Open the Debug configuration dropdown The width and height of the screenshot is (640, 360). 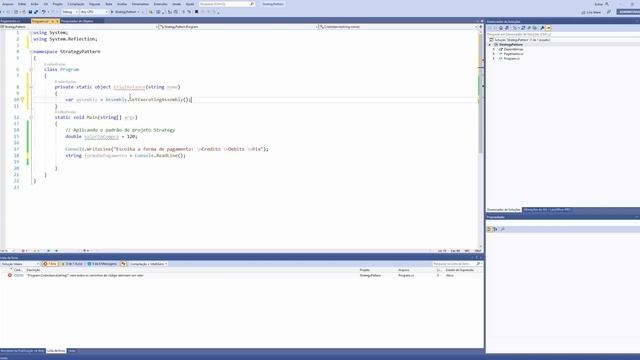tap(70, 12)
